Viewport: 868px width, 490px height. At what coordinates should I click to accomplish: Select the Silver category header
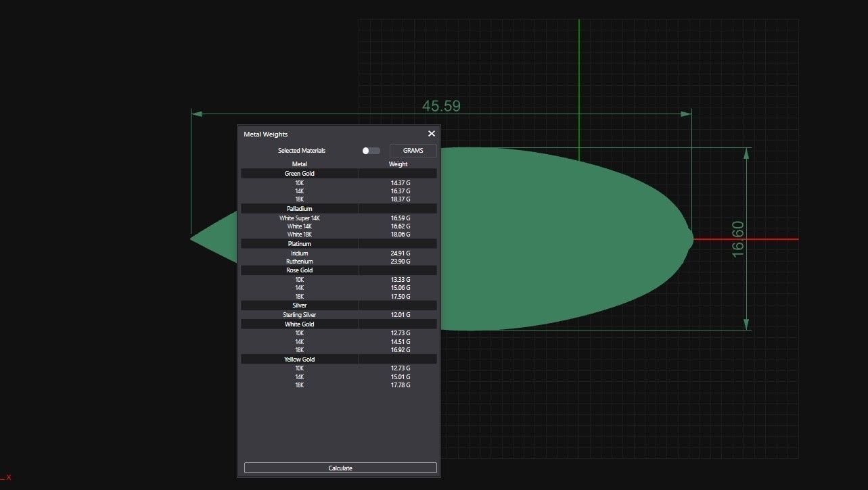(x=339, y=305)
